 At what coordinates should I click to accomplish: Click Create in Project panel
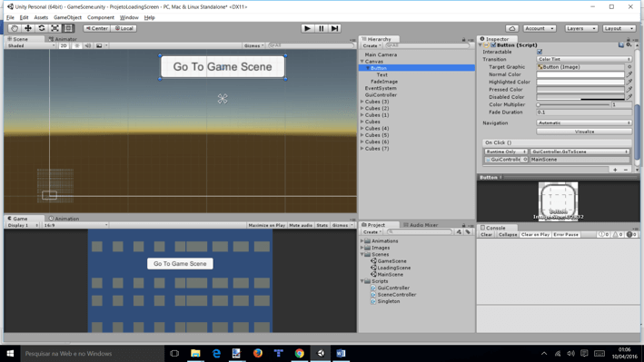372,232
